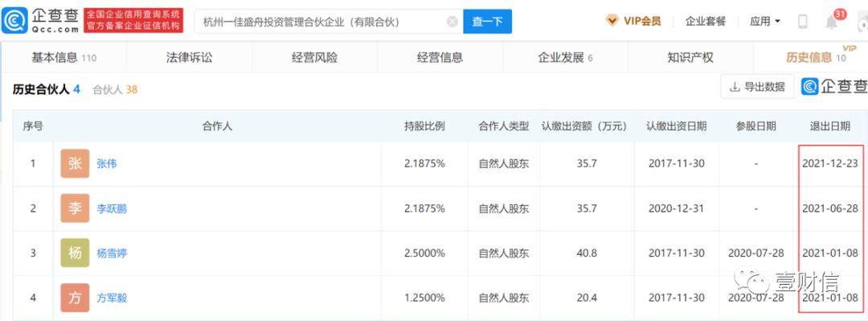Switch to the 经营风险 tab

[x=314, y=57]
